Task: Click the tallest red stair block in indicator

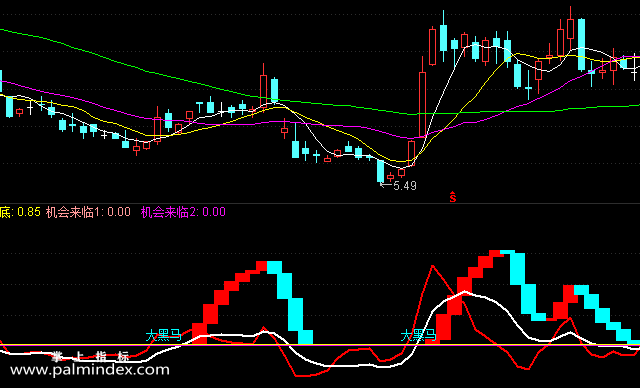Action: pos(496,253)
